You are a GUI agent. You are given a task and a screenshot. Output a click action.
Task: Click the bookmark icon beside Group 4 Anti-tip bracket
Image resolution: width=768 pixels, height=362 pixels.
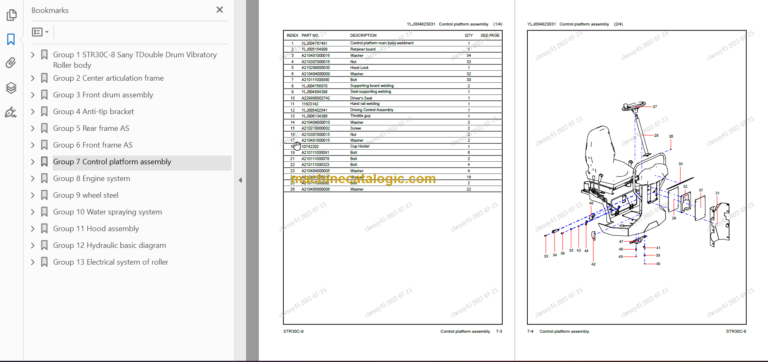44,112
